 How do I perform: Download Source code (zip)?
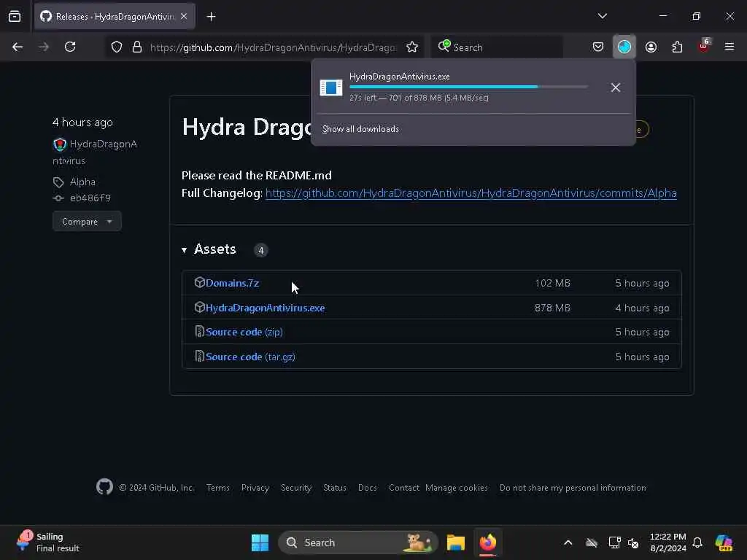tap(244, 332)
